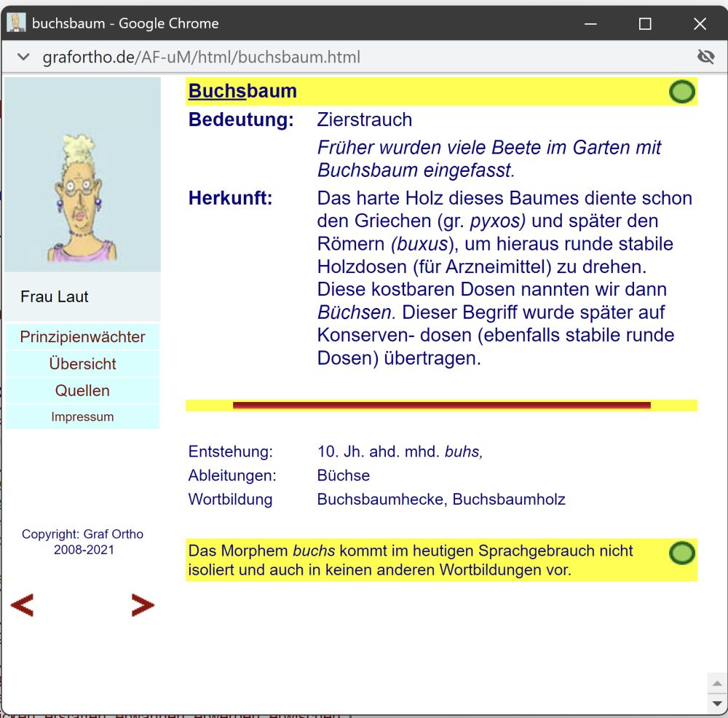Go to next entry with right red arrow
Viewport: 728px width, 718px height.
(142, 605)
